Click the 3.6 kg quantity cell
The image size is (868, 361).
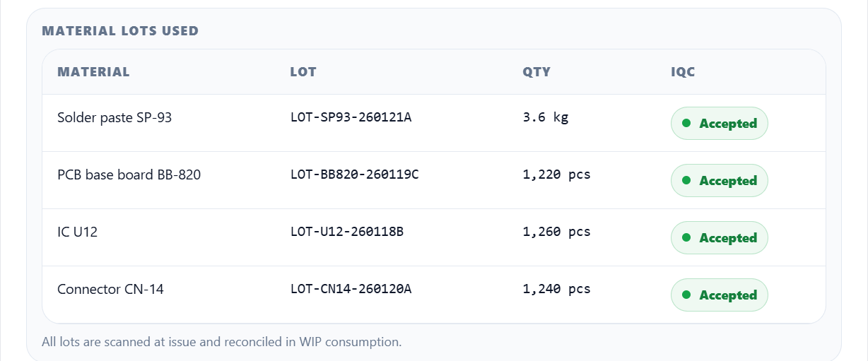click(x=545, y=117)
